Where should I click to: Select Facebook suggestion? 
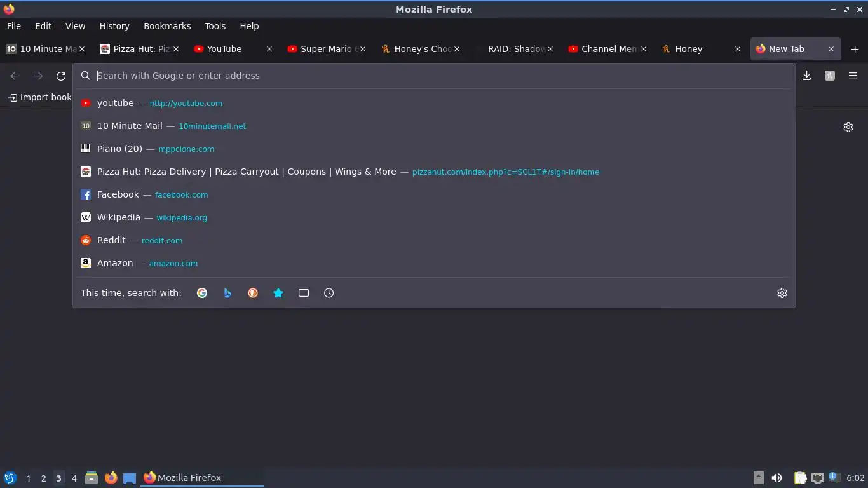point(433,194)
